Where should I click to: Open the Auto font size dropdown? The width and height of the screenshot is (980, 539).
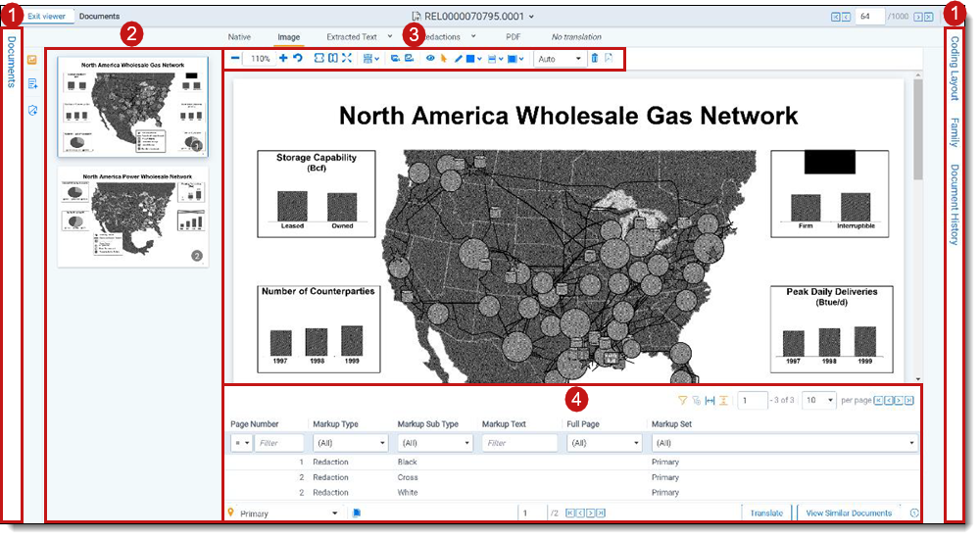click(x=560, y=59)
